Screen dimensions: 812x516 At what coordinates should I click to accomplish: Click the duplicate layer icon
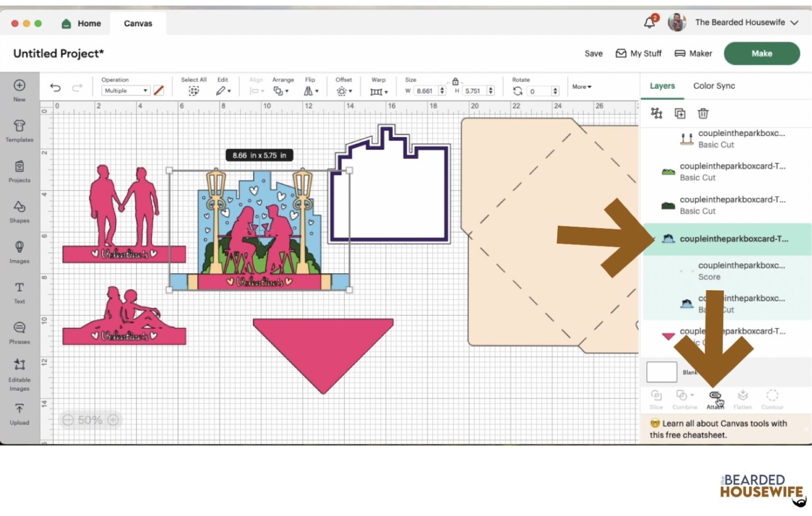[x=680, y=114]
